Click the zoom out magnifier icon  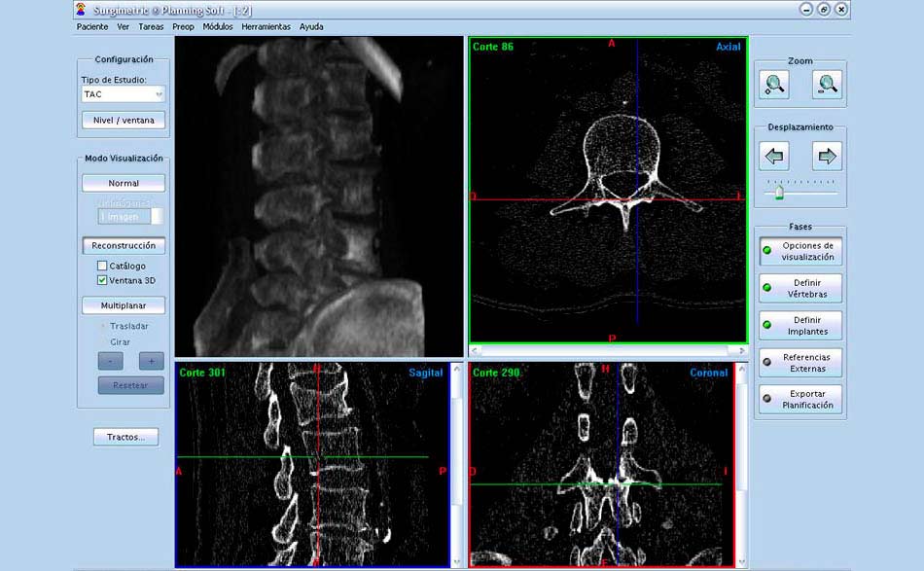pos(827,85)
